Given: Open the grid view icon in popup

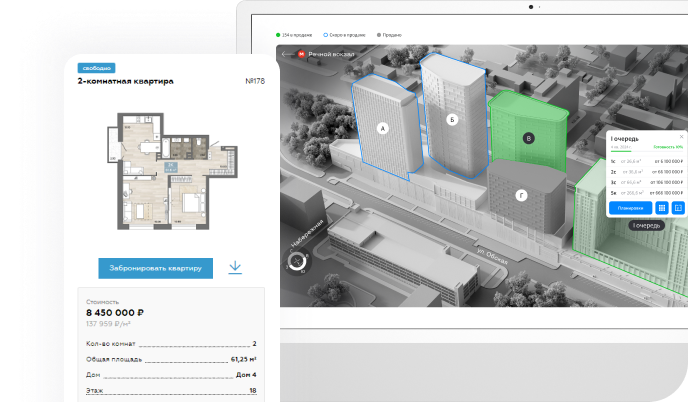Looking at the screenshot, I should click(662, 208).
